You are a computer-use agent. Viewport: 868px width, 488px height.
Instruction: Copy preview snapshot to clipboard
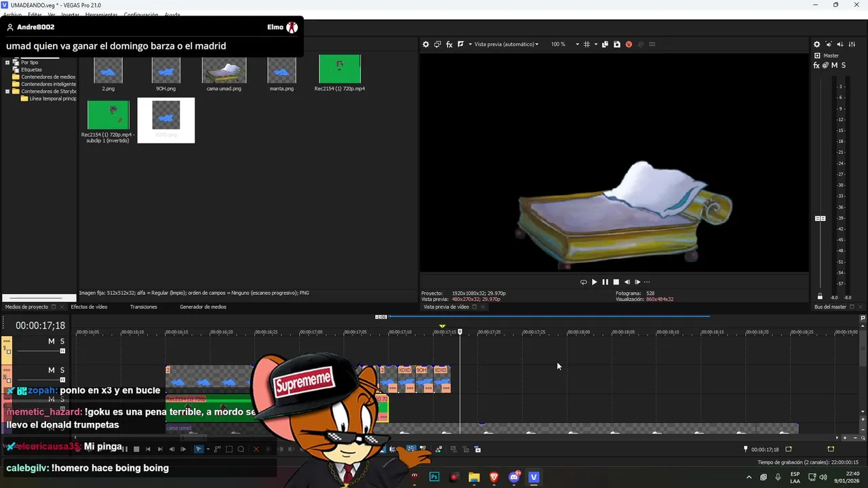click(x=605, y=44)
